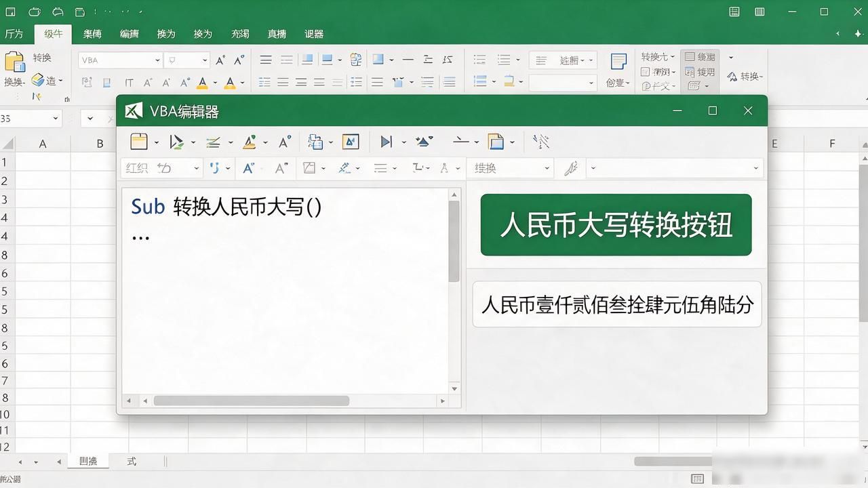Click the copy documents icon in VBA toolbar

coord(315,142)
